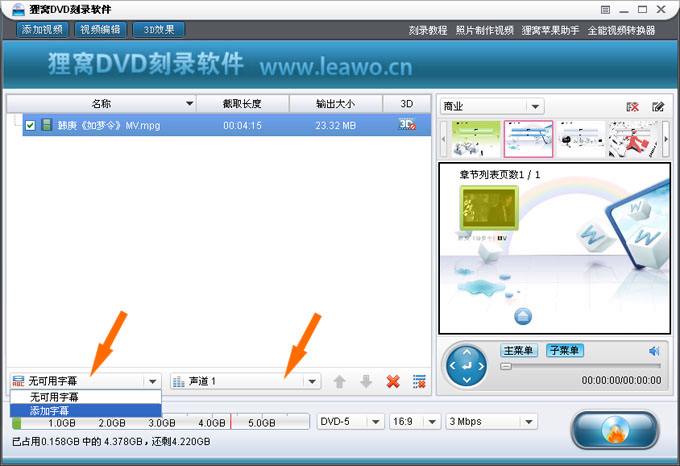The height and width of the screenshot is (466, 680).
Task: Click the delete template icon with red X
Action: [632, 107]
